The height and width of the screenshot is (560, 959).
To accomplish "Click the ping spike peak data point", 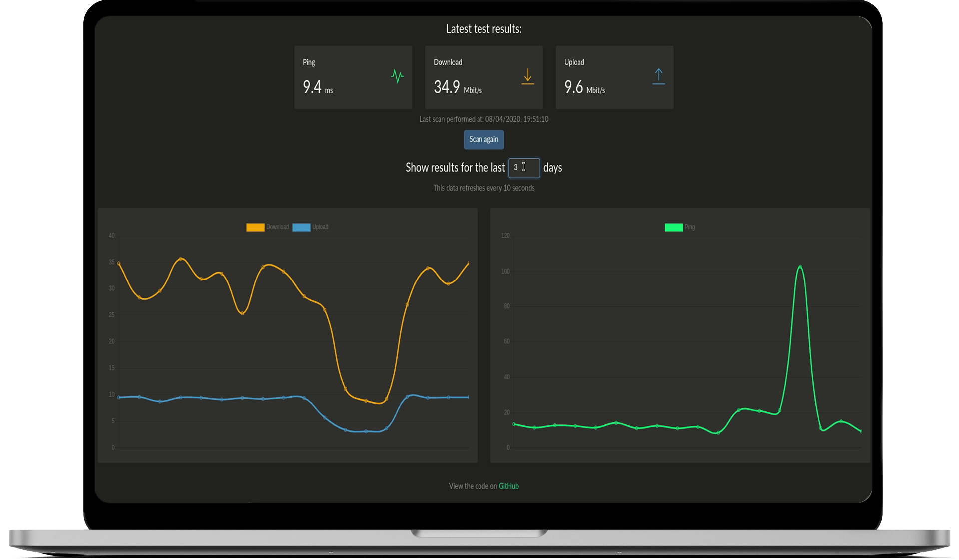I will click(x=800, y=267).
